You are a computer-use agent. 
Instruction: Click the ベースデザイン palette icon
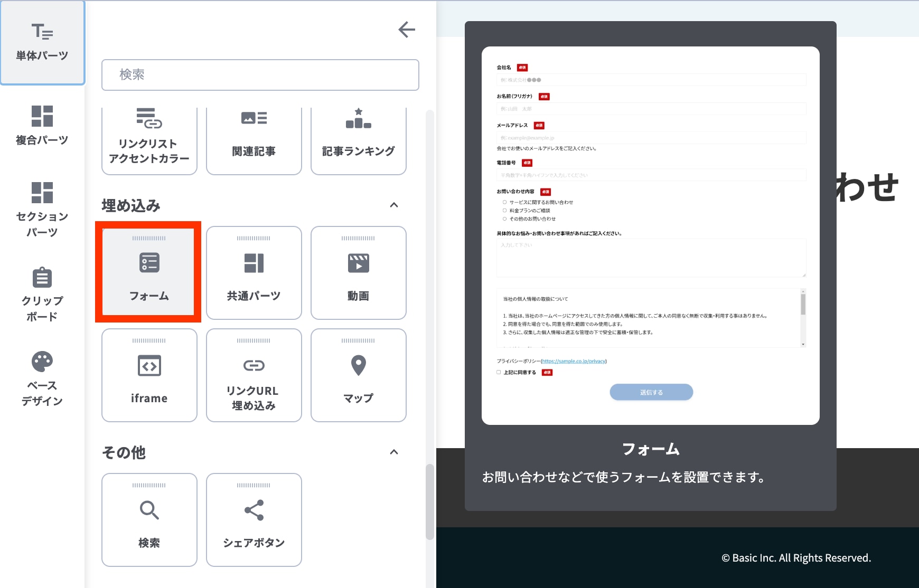pos(42,362)
